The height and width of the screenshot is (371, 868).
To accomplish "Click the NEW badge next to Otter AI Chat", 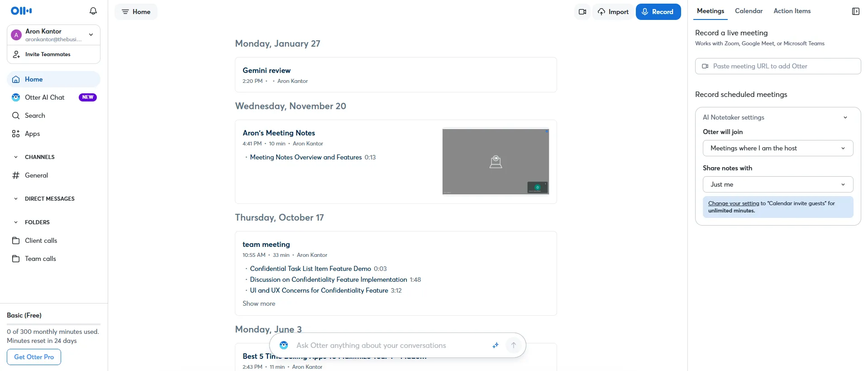I will tap(88, 97).
